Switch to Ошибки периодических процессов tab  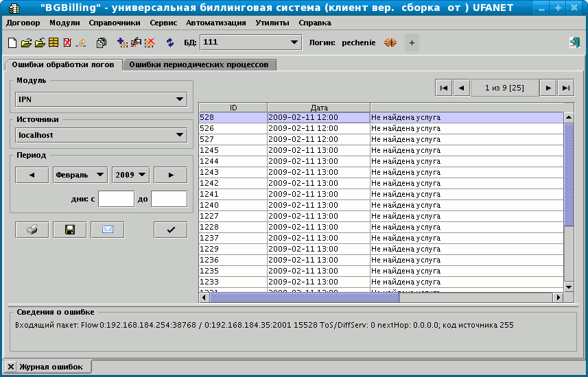[199, 64]
